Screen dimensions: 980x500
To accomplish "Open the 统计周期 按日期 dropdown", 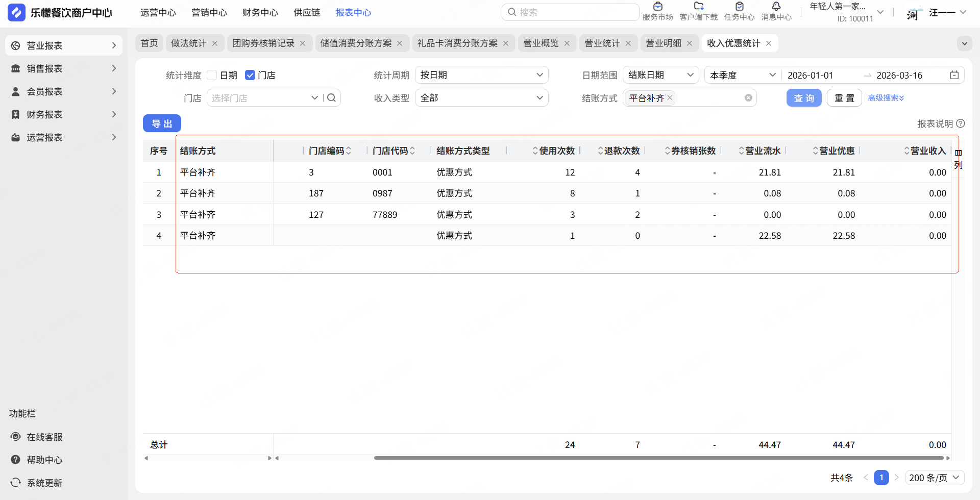I will [x=481, y=75].
